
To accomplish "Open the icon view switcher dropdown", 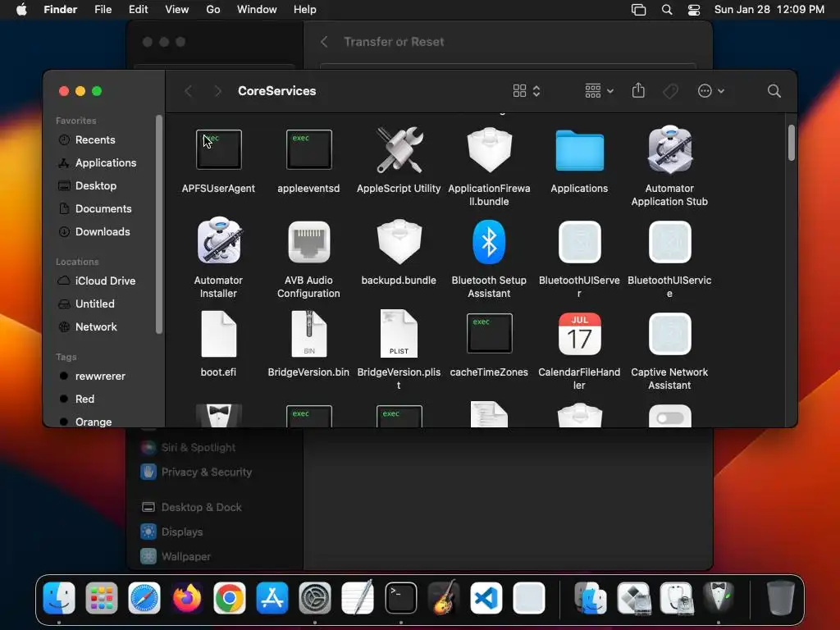I will (526, 91).
